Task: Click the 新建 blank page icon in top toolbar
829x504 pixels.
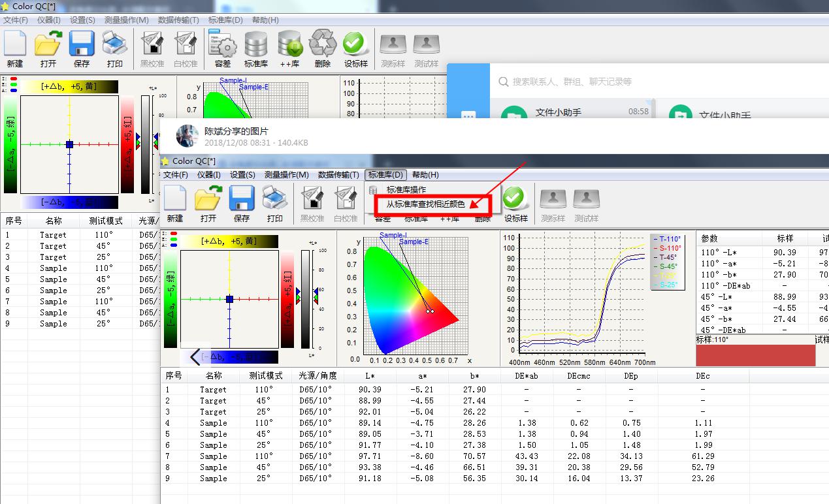Action: tap(14, 46)
